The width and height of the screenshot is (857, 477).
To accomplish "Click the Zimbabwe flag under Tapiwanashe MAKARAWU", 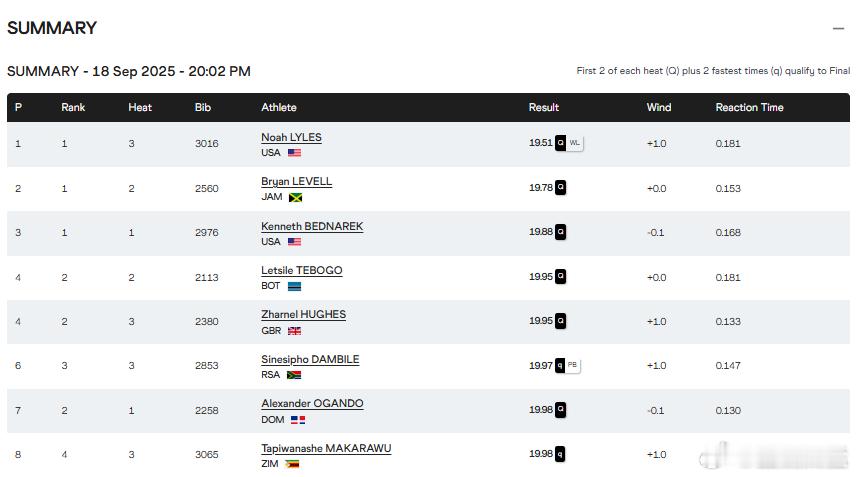I will click(x=292, y=464).
